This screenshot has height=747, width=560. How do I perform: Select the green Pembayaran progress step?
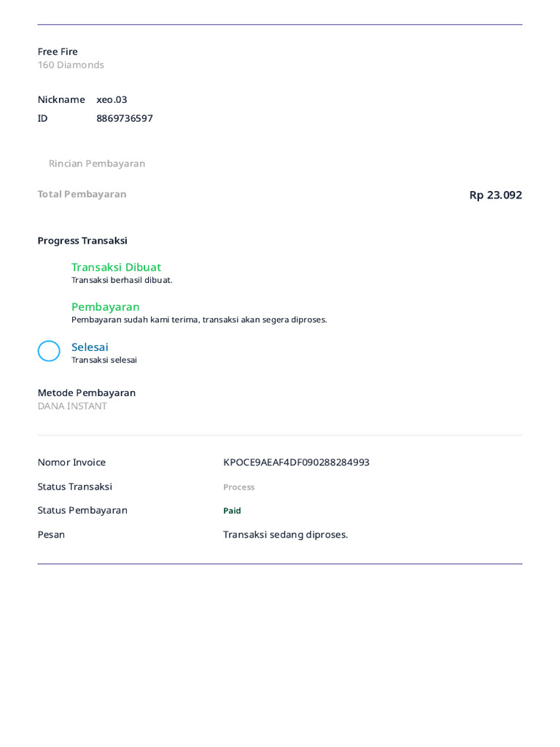[x=105, y=307]
